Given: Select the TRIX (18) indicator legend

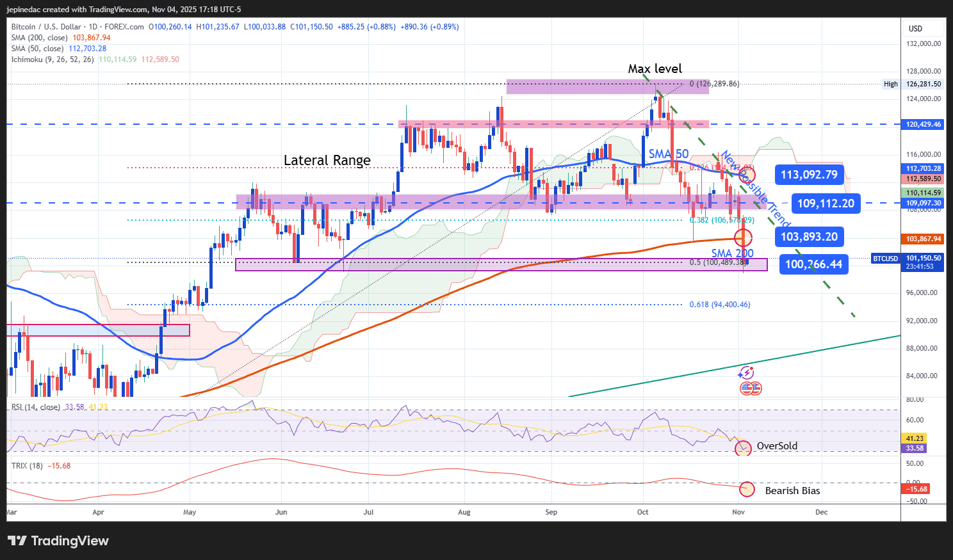Looking at the screenshot, I should click(x=27, y=466).
